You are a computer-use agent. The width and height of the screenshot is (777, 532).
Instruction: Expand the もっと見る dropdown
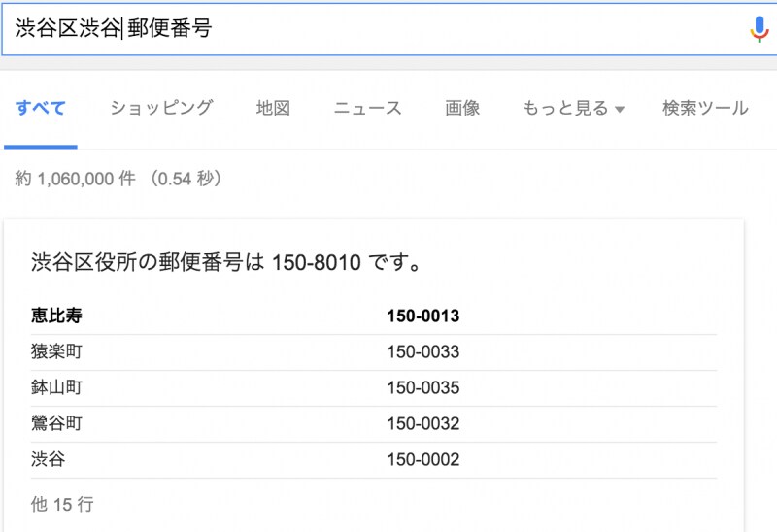[573, 108]
